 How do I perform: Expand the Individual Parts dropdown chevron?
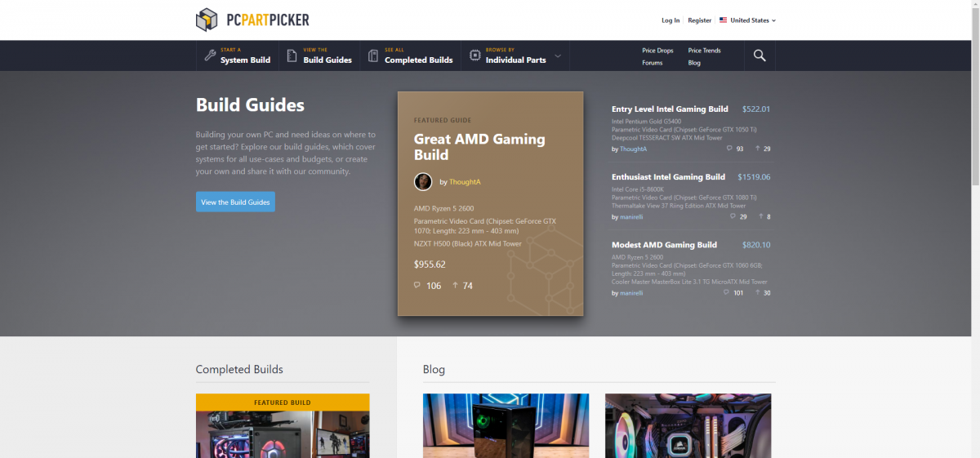pyautogui.click(x=558, y=56)
